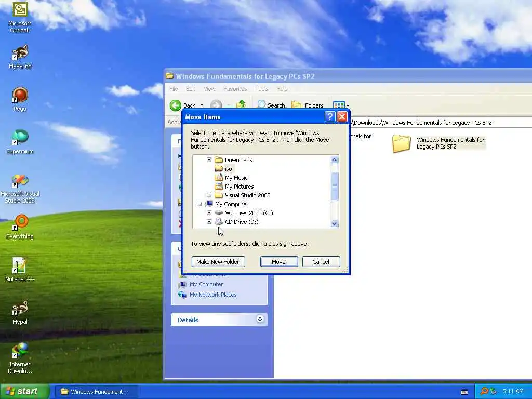The width and height of the screenshot is (532, 399).
Task: Expand the Downloads folder node
Action: pos(209,160)
